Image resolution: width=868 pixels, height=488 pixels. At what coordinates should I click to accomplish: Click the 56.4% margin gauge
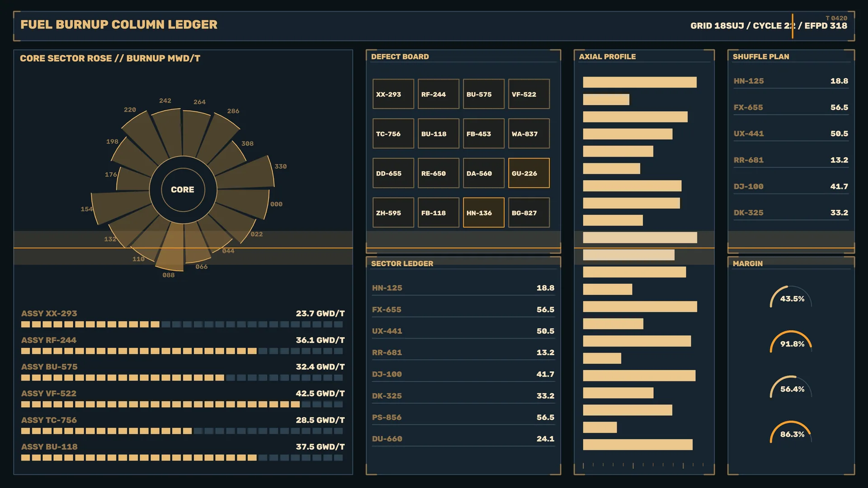coord(791,388)
